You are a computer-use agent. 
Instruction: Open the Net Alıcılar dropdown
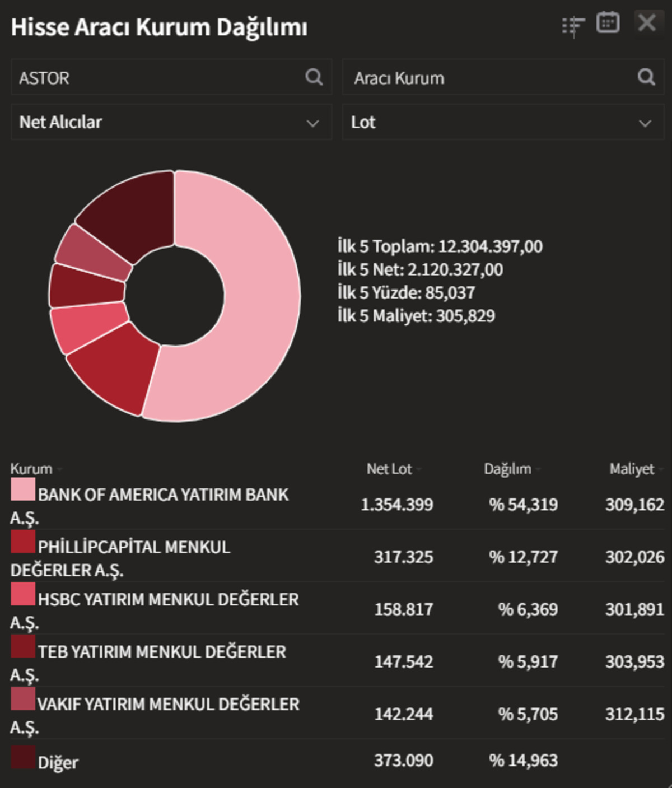pos(171,122)
